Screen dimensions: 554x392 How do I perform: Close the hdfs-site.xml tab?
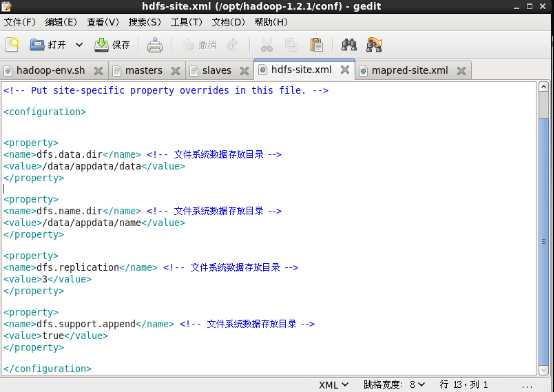(345, 70)
